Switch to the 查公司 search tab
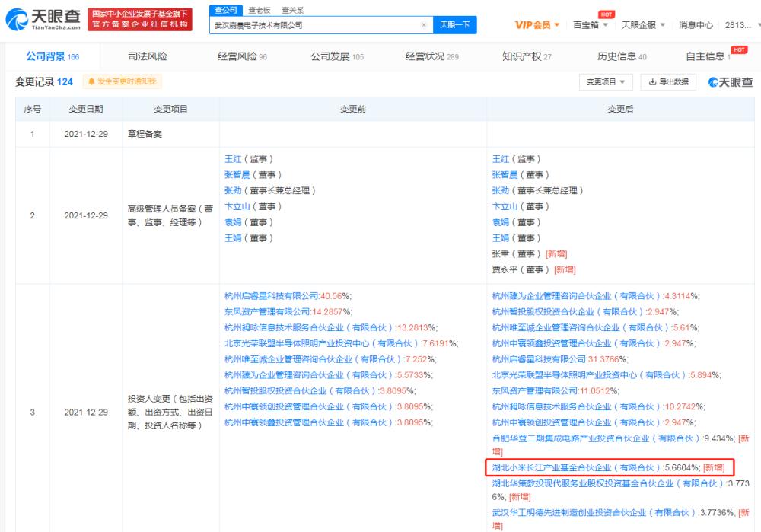Screen dimensions: 761x532 226,10
